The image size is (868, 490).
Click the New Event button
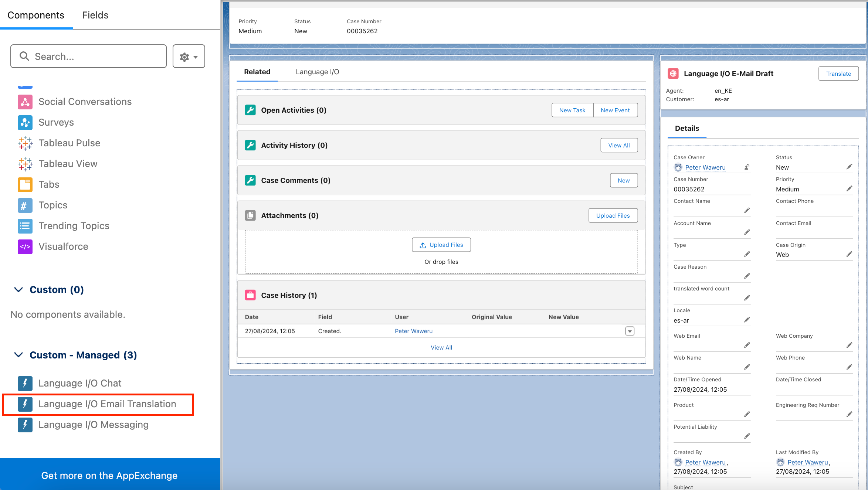pos(615,110)
